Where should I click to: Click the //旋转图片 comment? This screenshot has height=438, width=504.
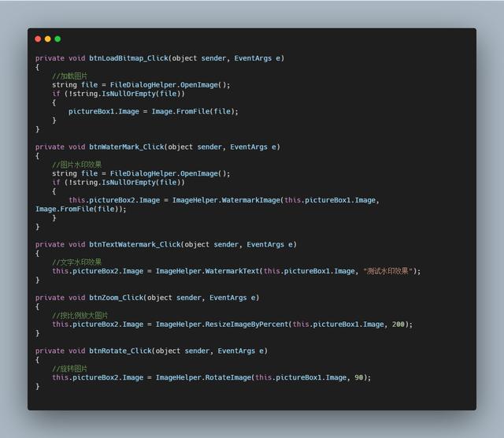pos(70,369)
